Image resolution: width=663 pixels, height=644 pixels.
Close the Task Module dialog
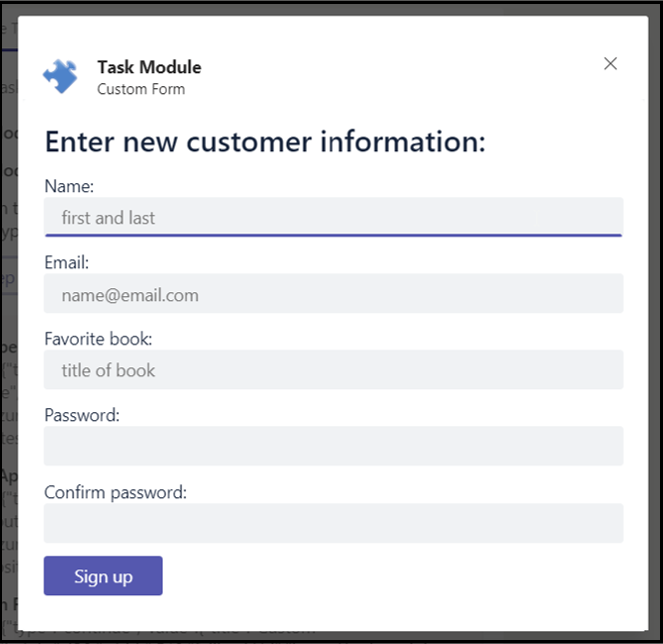click(610, 64)
